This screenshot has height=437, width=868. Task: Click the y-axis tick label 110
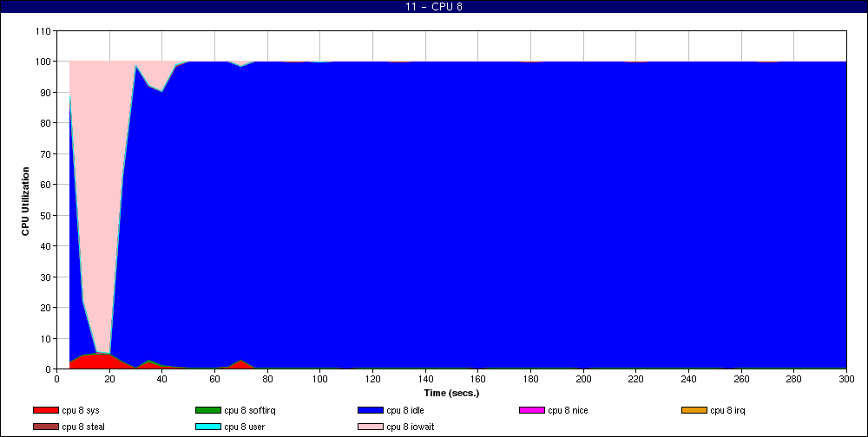(x=45, y=31)
